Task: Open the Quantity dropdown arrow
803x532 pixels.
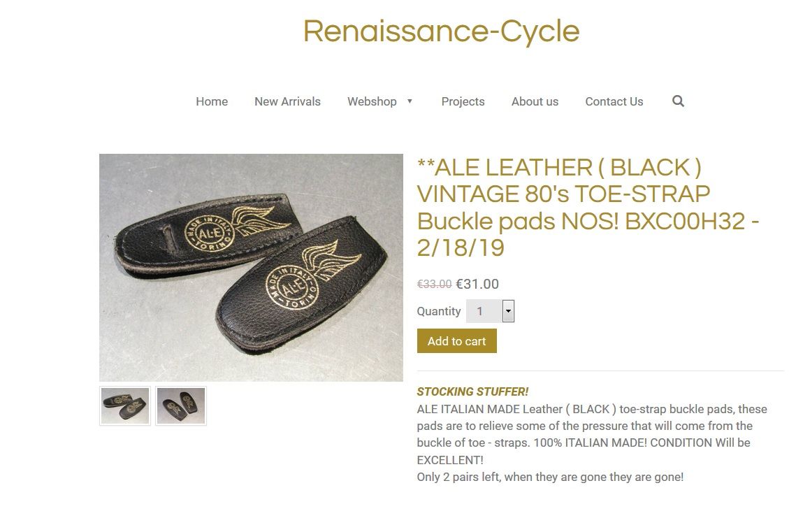Action: 508,311
